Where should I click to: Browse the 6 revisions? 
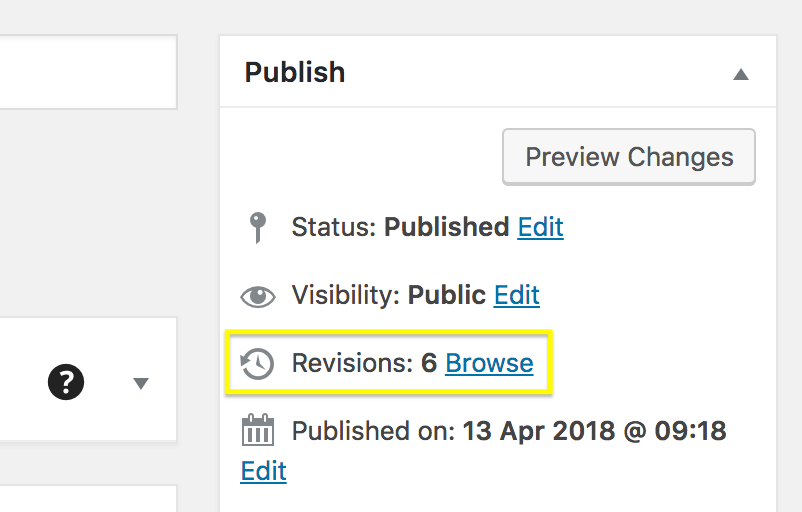(489, 363)
